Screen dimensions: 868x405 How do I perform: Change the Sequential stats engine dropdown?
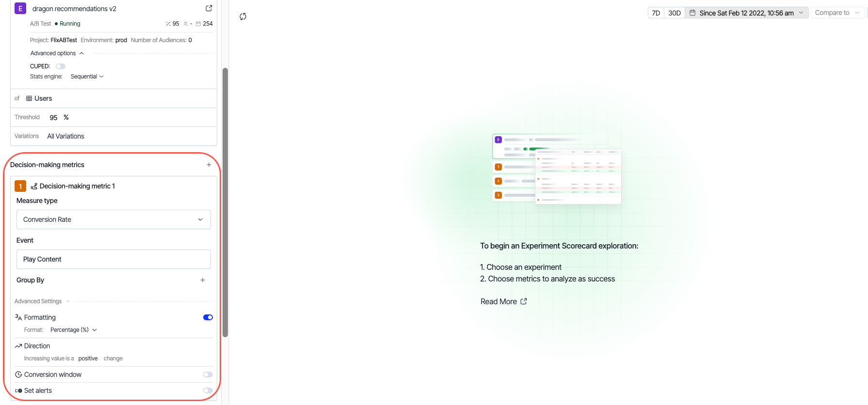click(x=87, y=77)
